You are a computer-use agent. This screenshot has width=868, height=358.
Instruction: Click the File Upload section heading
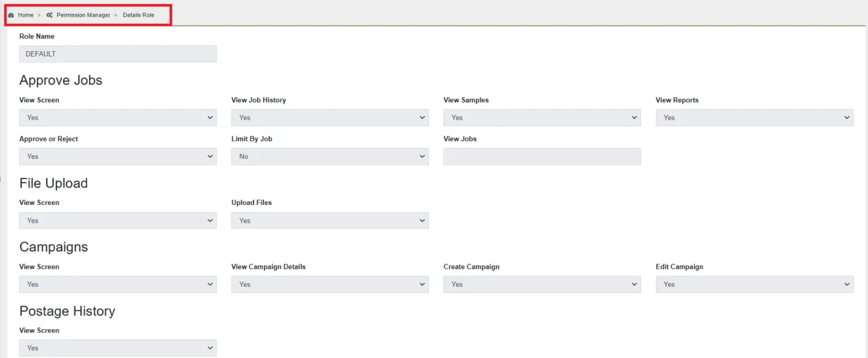[54, 184]
